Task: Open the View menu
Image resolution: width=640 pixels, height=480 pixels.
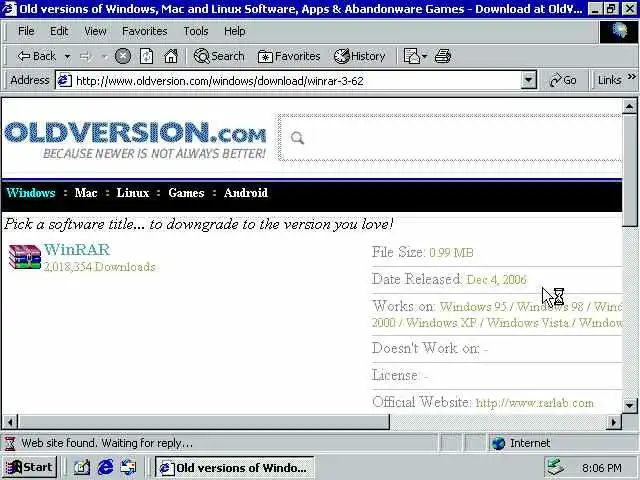Action: (95, 31)
